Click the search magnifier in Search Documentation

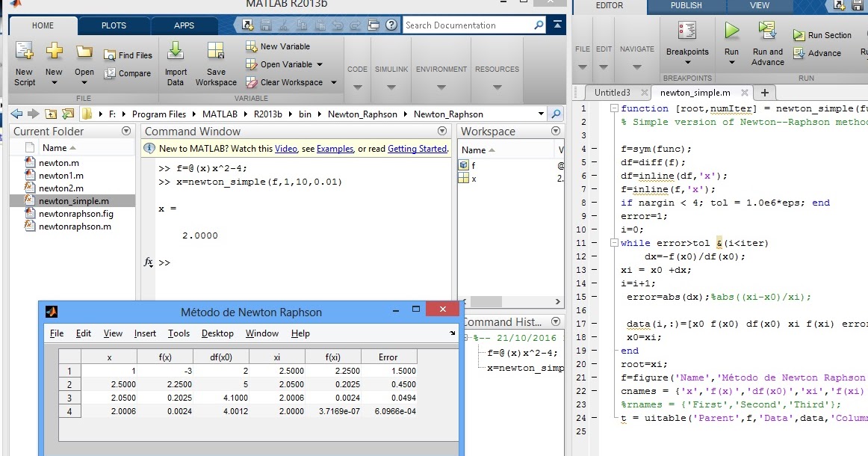[539, 25]
